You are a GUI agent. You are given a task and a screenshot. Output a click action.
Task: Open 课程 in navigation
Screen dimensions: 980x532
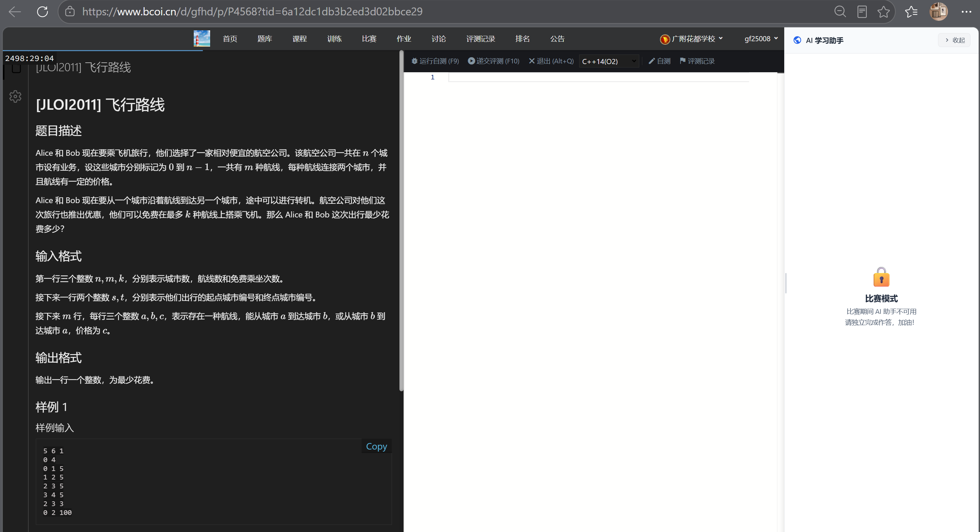pos(299,39)
